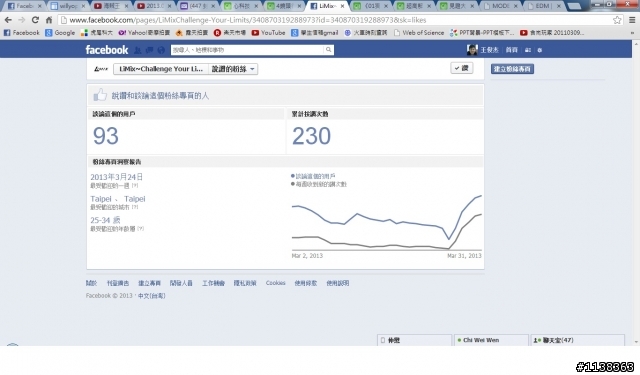640x375 pixels.
Task: Switch to the (447 tab
Action: point(198,6)
